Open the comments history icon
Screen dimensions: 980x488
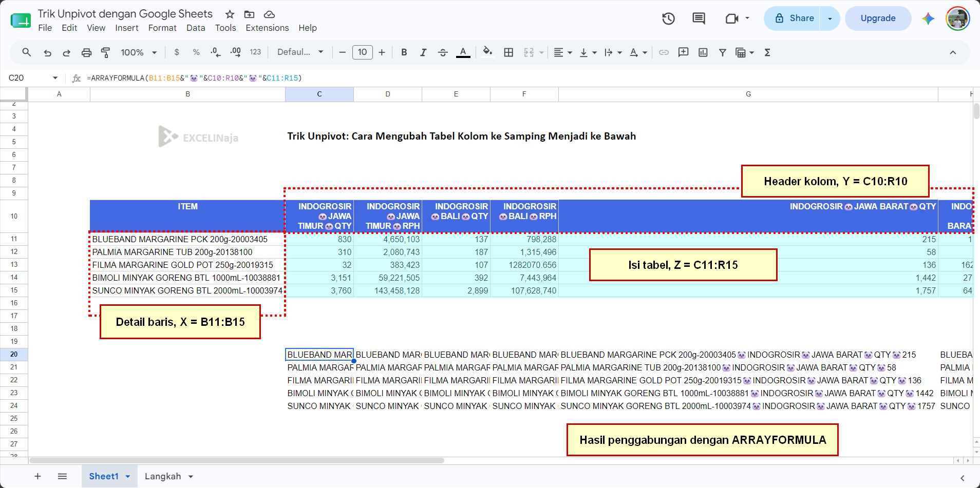tap(699, 19)
